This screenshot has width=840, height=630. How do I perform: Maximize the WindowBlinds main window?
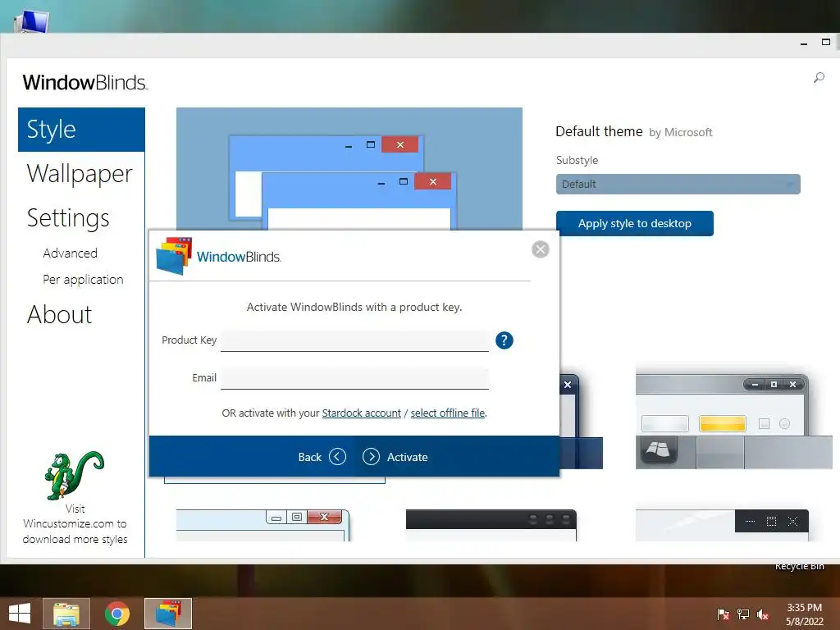tap(825, 42)
